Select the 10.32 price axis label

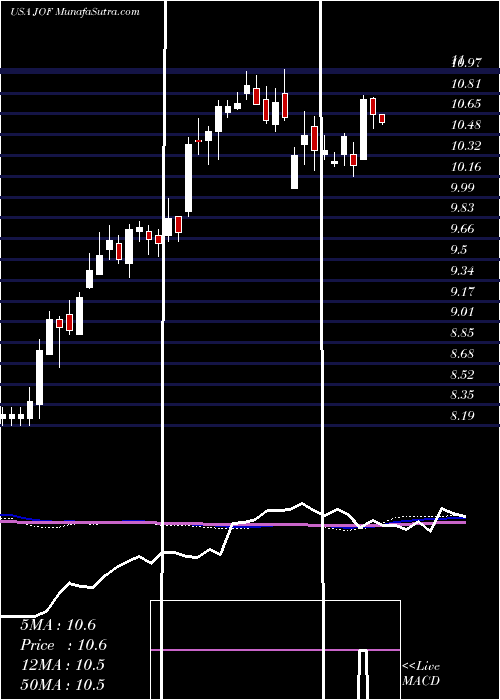click(x=466, y=146)
